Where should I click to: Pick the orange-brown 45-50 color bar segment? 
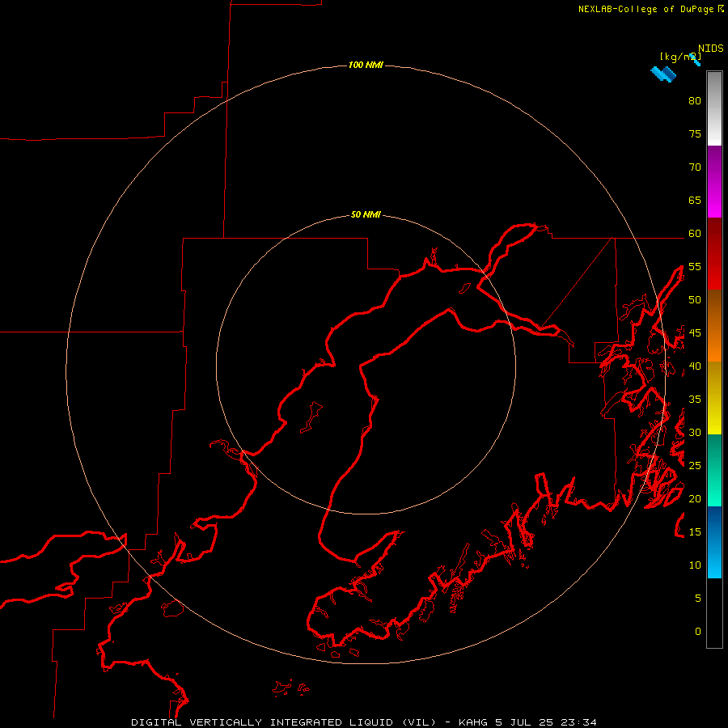[714, 325]
